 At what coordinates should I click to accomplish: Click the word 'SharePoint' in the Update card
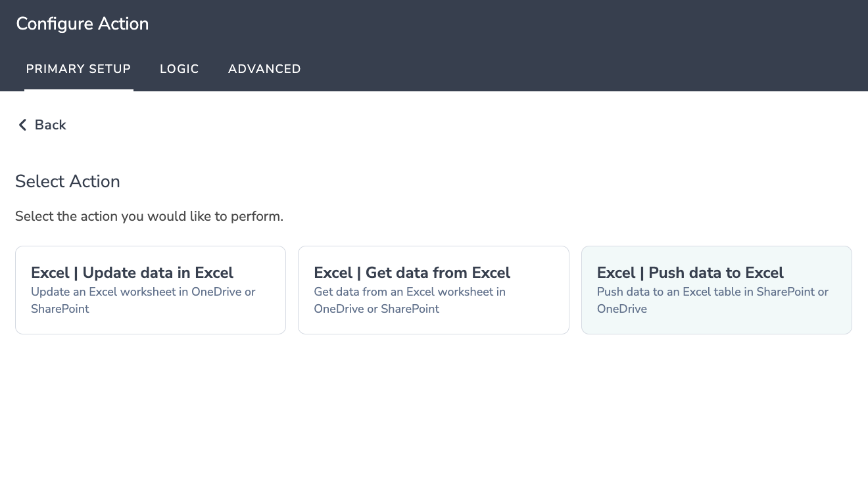pos(60,309)
